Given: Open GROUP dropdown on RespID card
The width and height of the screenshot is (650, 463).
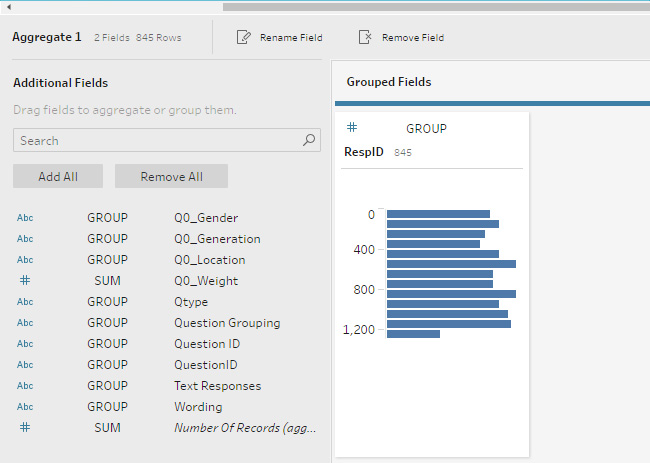Looking at the screenshot, I should tap(426, 129).
